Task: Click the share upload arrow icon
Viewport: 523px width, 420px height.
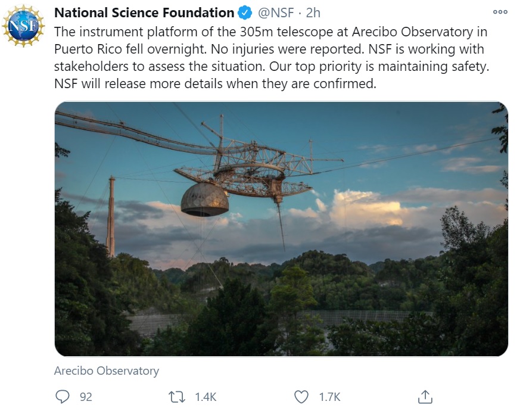Action: pos(425,397)
